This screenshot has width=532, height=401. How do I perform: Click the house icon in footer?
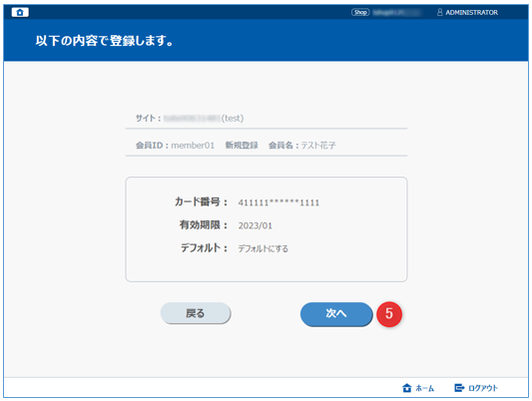point(406,388)
